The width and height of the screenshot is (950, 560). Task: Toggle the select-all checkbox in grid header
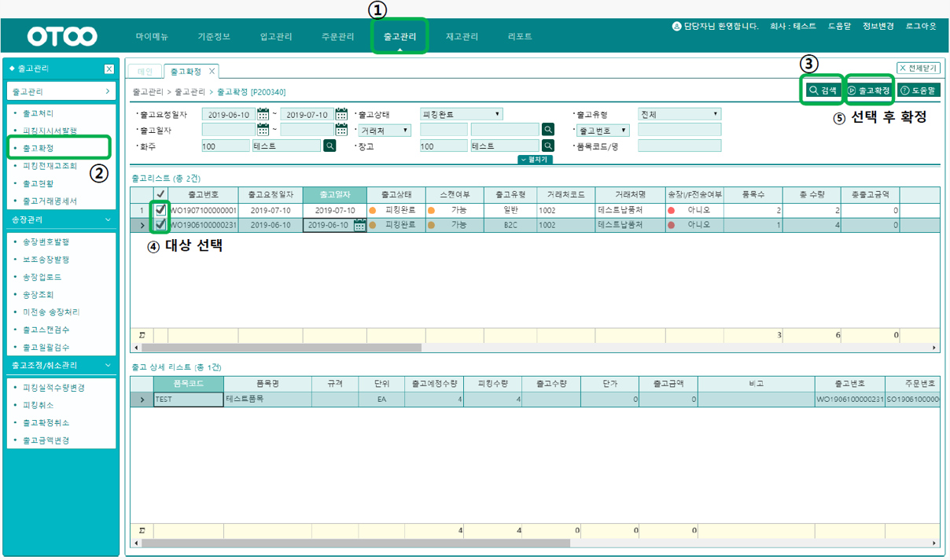(x=160, y=194)
